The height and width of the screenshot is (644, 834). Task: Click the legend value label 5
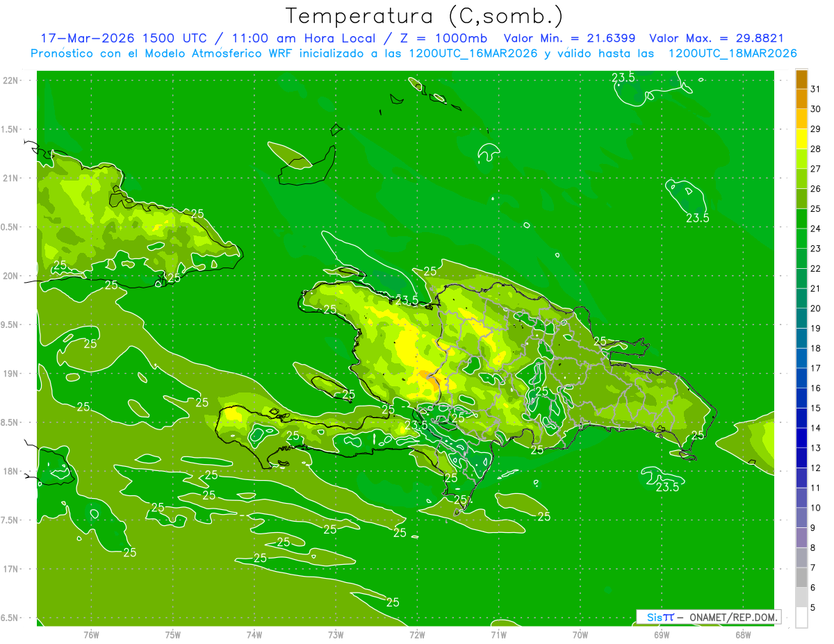click(813, 607)
